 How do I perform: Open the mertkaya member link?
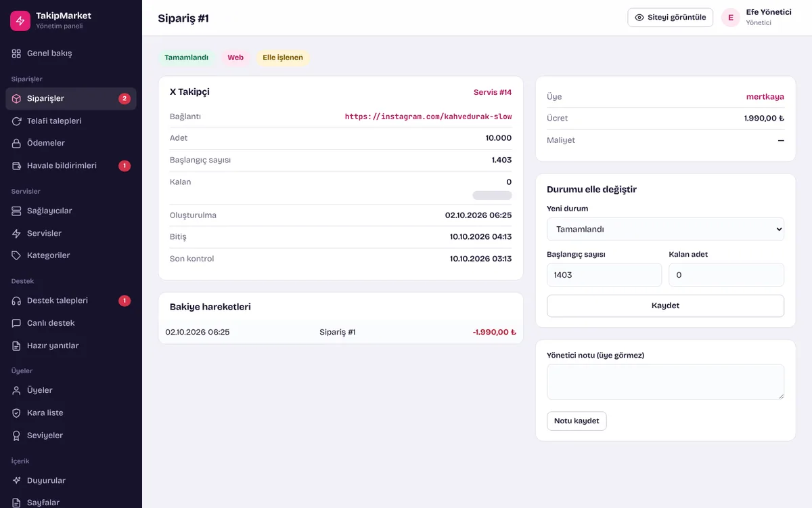coord(765,97)
